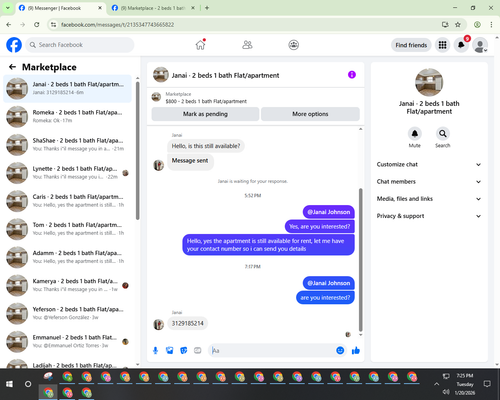Viewport: 500px width, 400px height.
Task: Open the Tom conversation
Action: [68, 229]
